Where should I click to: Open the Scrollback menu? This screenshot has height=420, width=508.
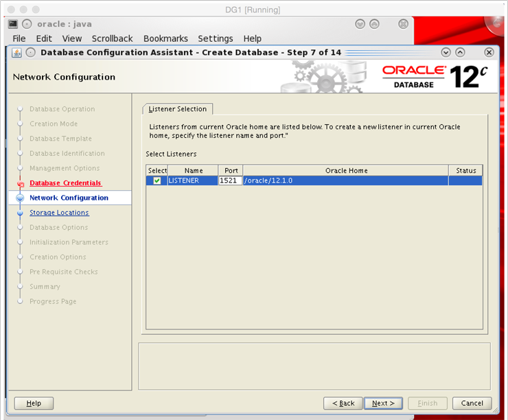coord(112,38)
